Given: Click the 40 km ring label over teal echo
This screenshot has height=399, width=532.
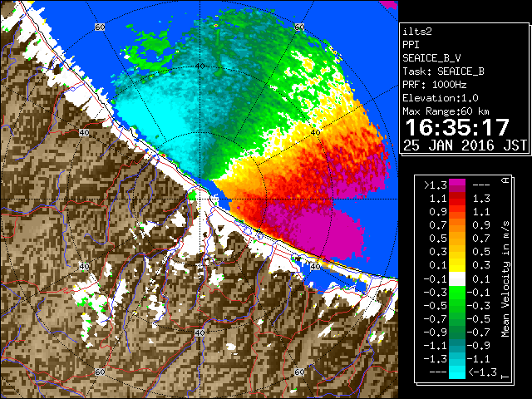Looking at the screenshot, I should point(199,66).
